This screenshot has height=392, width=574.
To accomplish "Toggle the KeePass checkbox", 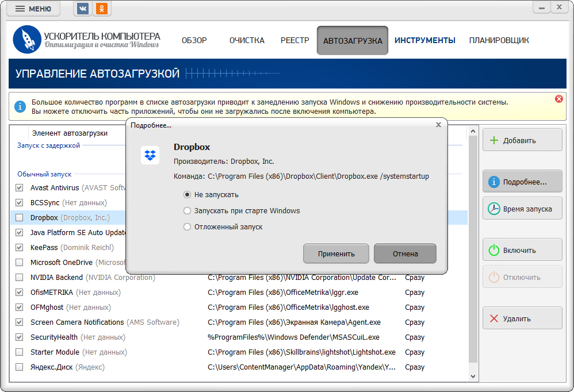I will (20, 248).
